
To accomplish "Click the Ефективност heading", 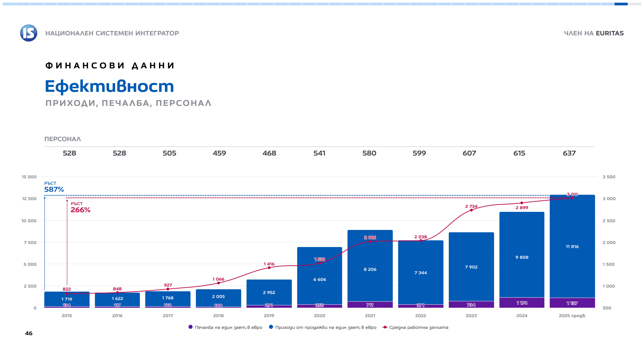I will click(109, 86).
